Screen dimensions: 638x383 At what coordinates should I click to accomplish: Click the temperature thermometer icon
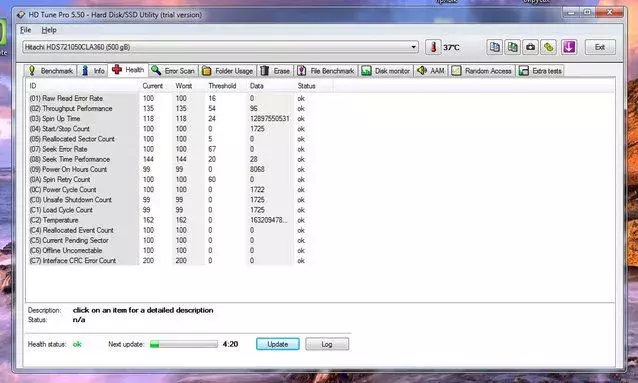[433, 47]
